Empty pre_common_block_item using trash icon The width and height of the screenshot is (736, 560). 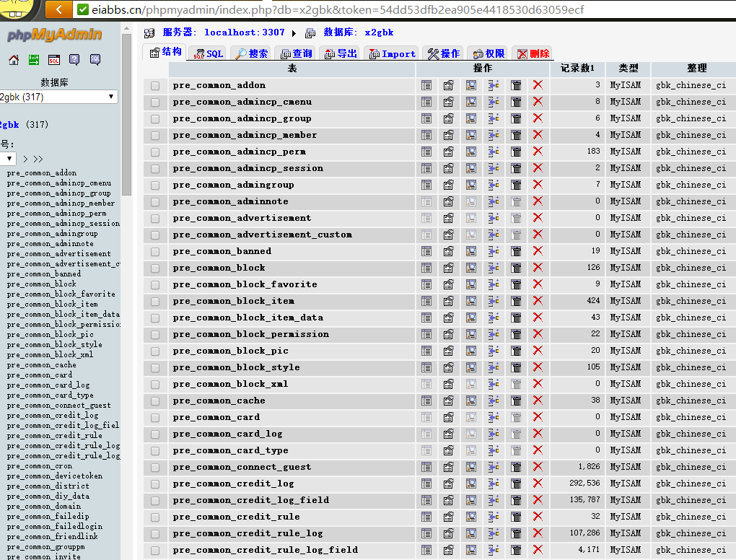pos(516,301)
